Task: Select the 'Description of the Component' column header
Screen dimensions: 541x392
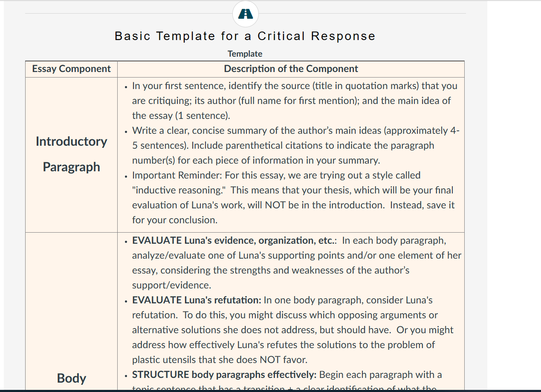Action: 291,69
